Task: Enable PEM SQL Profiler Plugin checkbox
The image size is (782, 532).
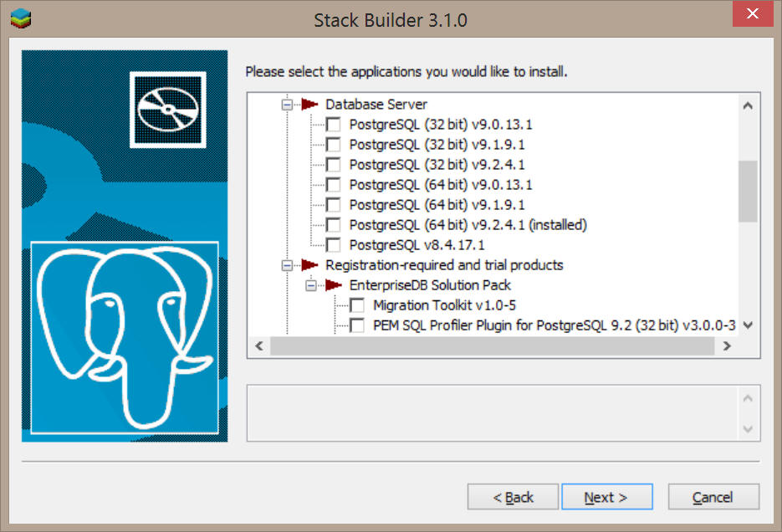Action: point(357,325)
